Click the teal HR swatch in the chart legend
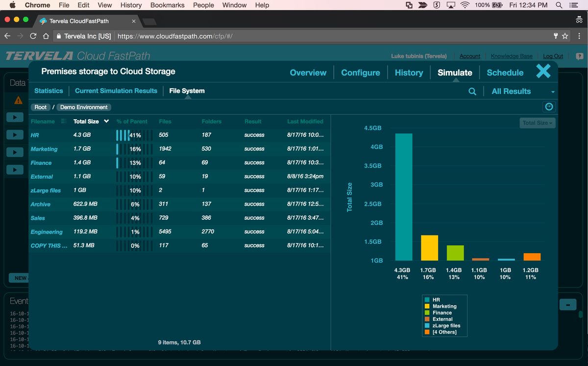The height and width of the screenshot is (366, 588). point(427,299)
